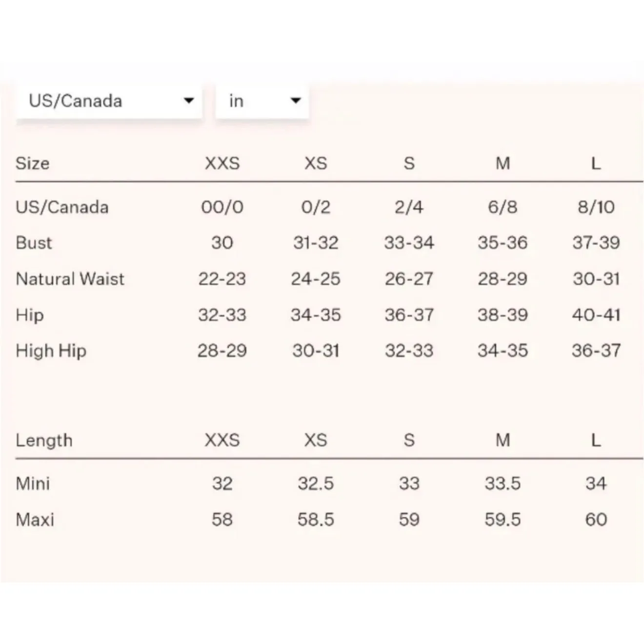Click the 22-23 natural waist value

[x=222, y=279]
